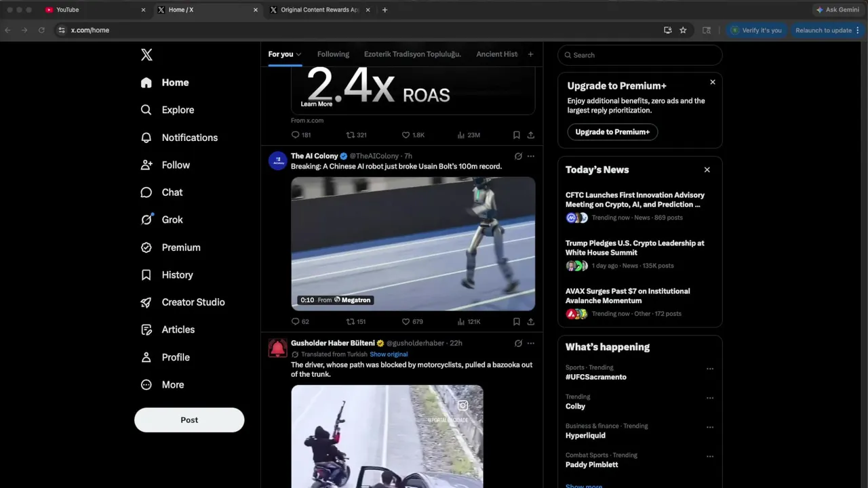The height and width of the screenshot is (488, 868).
Task: Expand the For you tab dropdown
Action: click(x=298, y=54)
